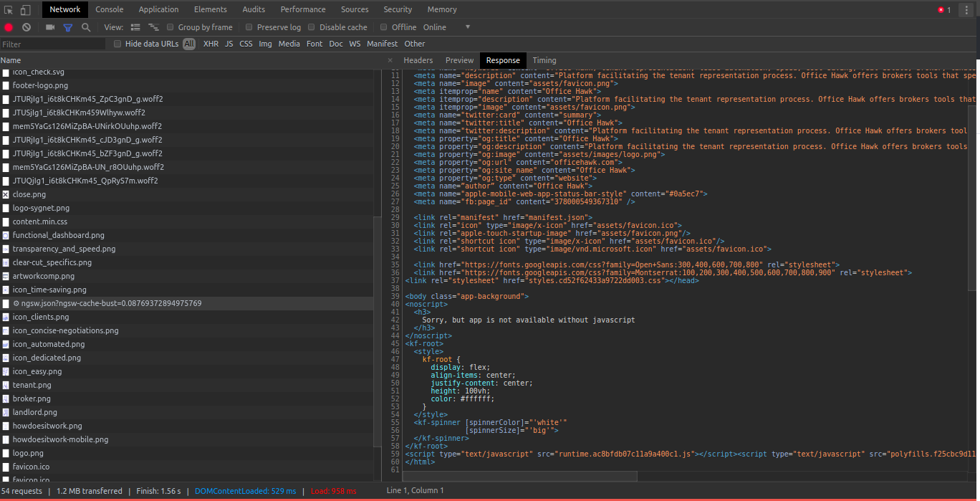Activate the inspect element picker icon
The width and height of the screenshot is (980, 501).
[x=9, y=9]
